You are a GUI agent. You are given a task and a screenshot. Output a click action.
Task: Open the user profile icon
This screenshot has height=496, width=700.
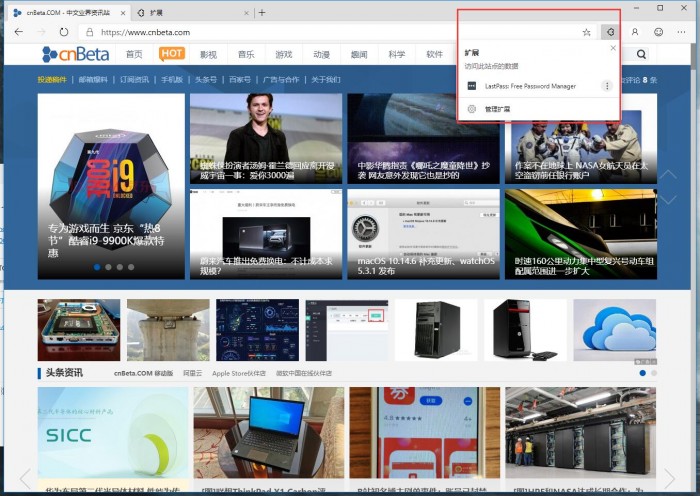635,32
